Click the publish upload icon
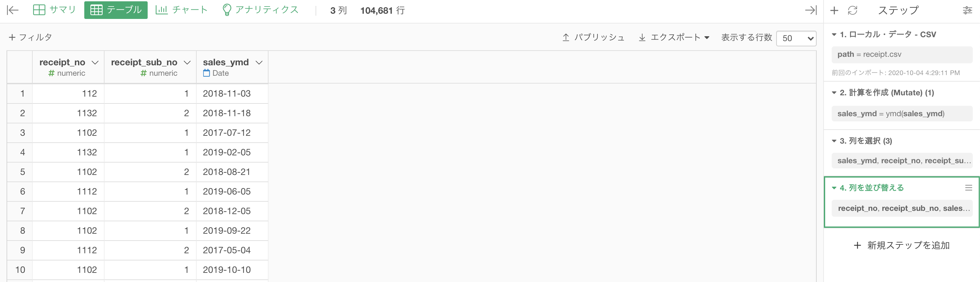This screenshot has height=282, width=980. pyautogui.click(x=566, y=37)
